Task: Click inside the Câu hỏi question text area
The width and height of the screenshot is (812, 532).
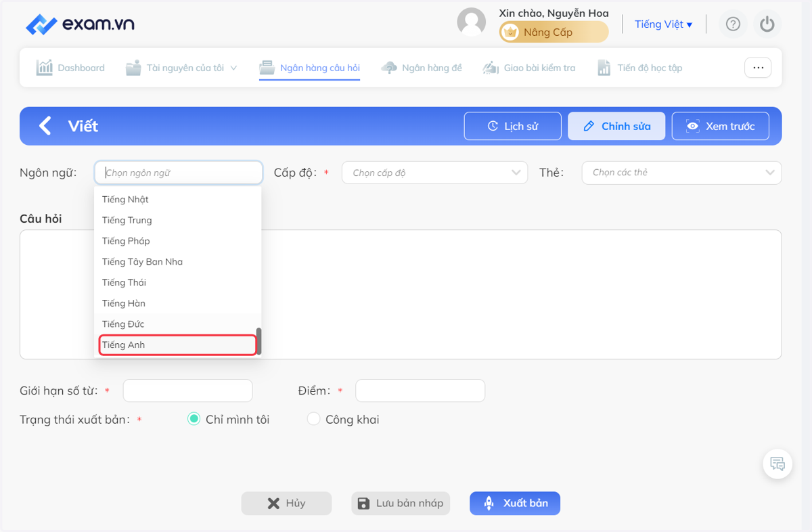Action: click(x=401, y=294)
